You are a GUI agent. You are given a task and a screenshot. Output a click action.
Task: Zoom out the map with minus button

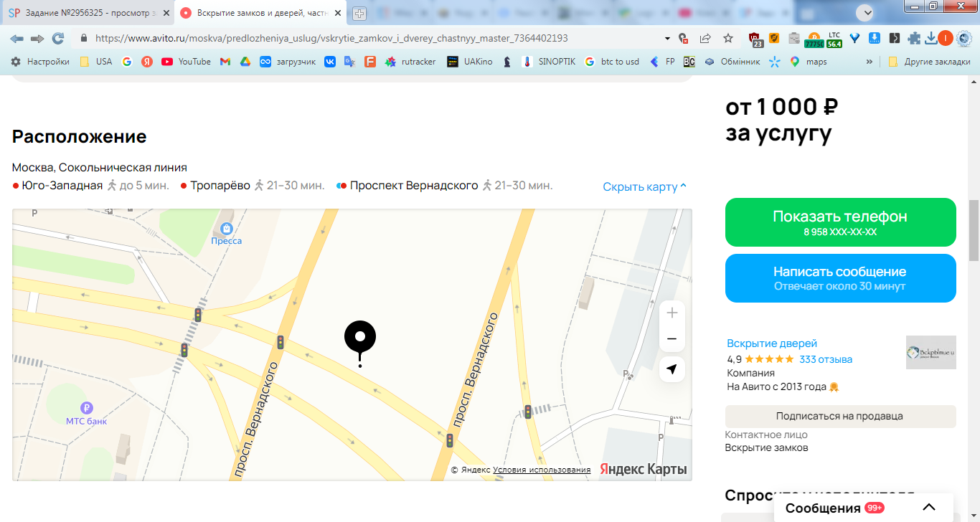click(x=672, y=338)
